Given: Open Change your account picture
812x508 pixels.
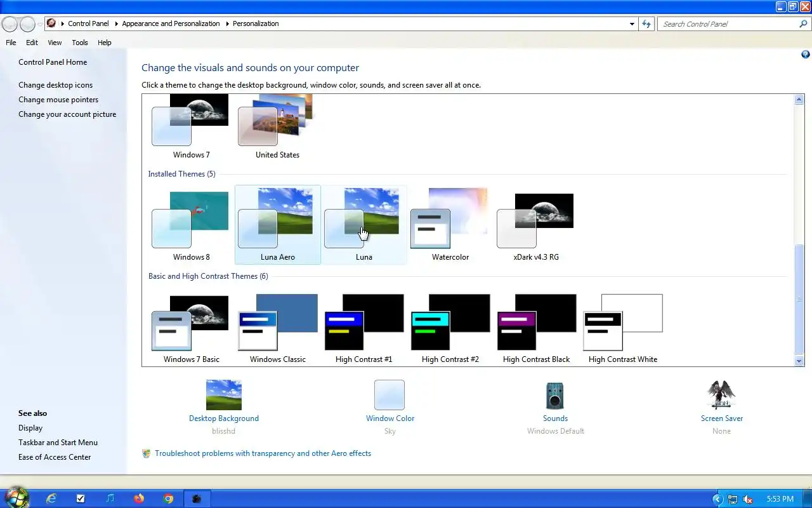Looking at the screenshot, I should point(67,114).
